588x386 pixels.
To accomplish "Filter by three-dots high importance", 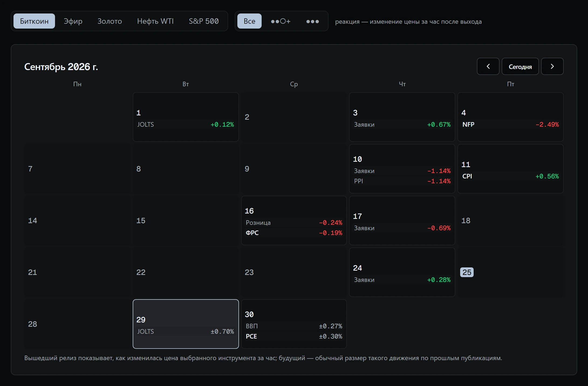I will coord(313,21).
